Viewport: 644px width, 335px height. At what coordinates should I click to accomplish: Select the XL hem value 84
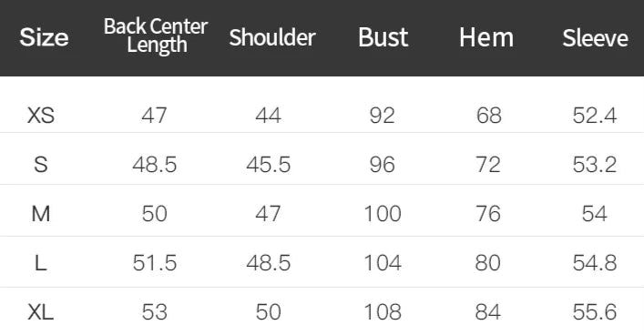(487, 312)
